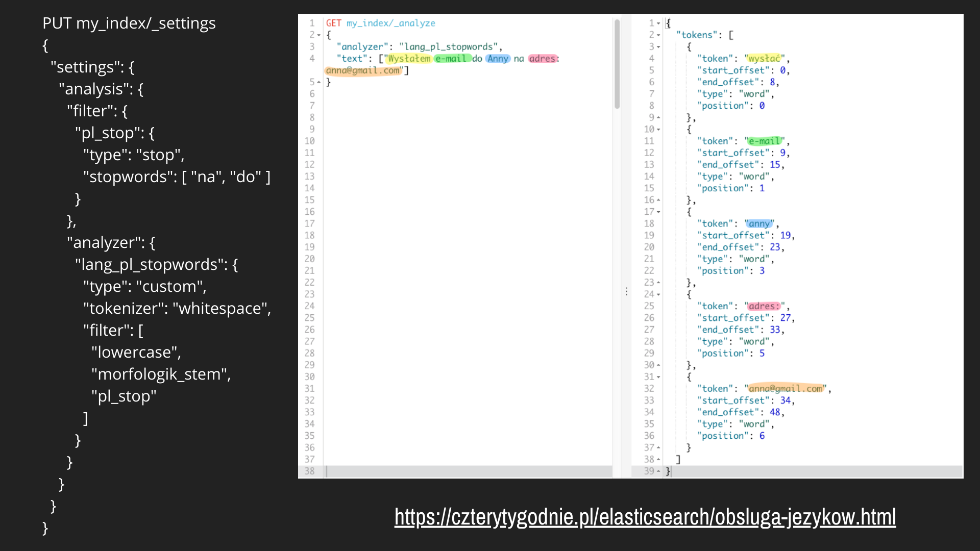Collapse first token object fold at line 3
Image resolution: width=980 pixels, height=551 pixels.
point(658,47)
